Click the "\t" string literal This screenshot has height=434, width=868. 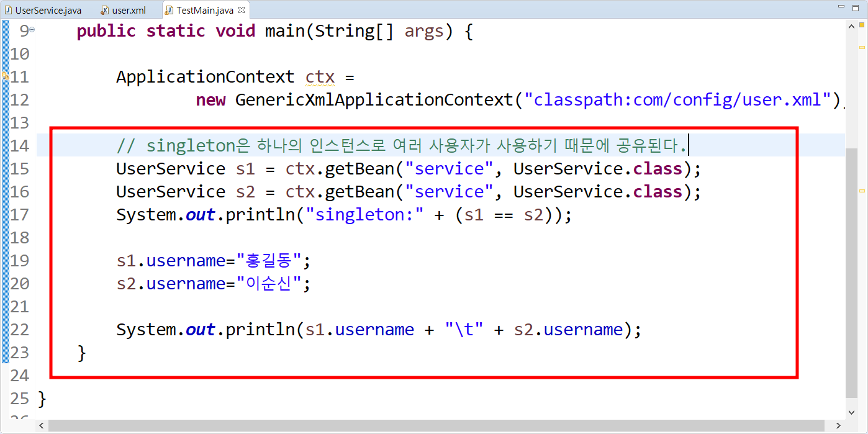tap(464, 330)
